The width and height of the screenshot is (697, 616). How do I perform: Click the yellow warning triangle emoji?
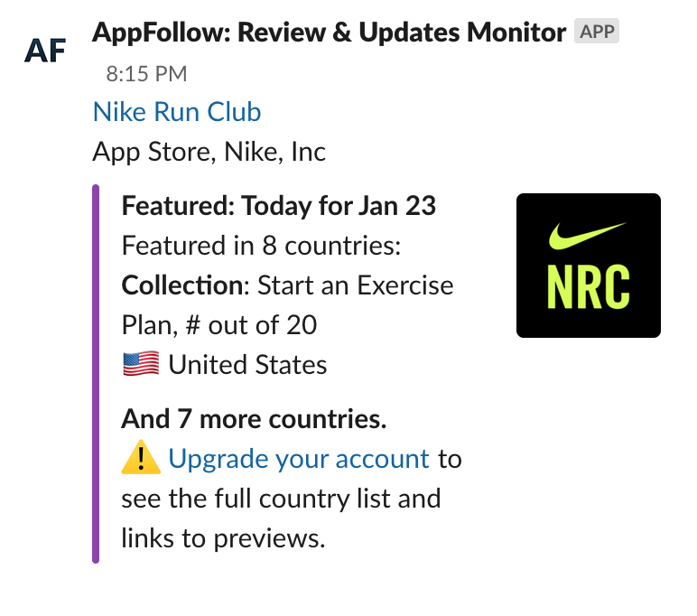point(141,457)
